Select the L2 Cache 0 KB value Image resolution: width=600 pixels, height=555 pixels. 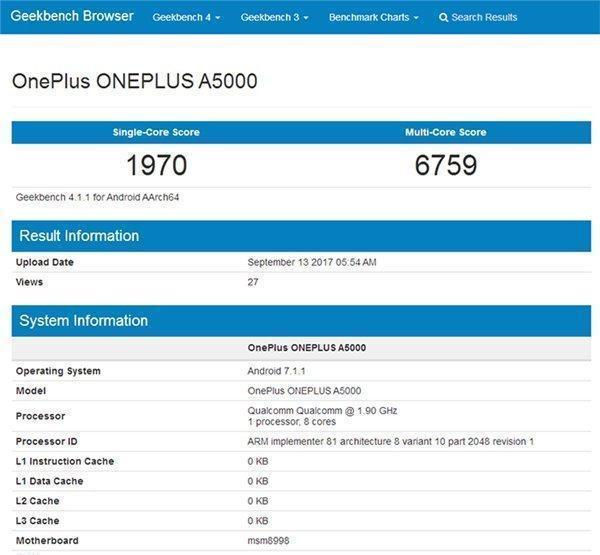[258, 501]
